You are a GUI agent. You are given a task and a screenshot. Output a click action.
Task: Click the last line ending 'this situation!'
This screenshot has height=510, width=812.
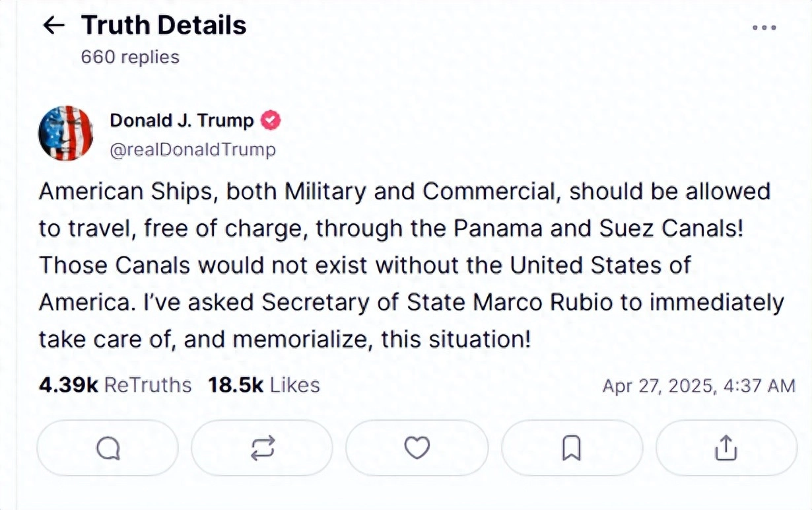click(285, 340)
